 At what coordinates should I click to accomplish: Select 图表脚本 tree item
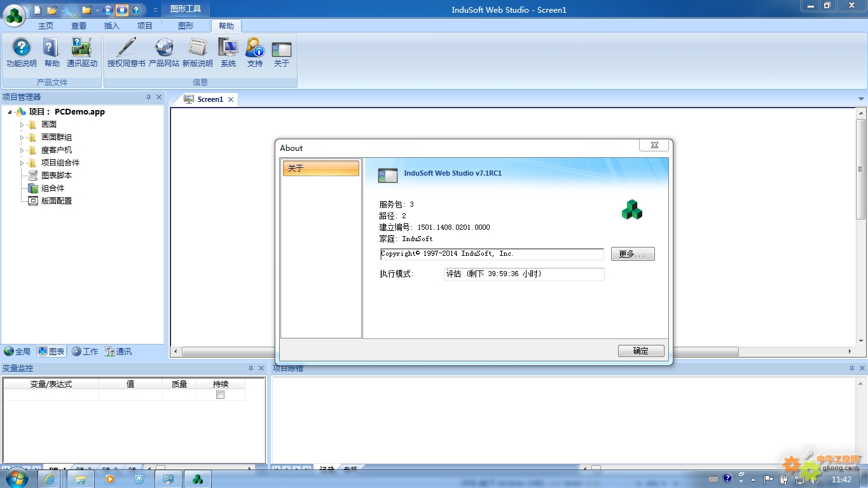(57, 176)
